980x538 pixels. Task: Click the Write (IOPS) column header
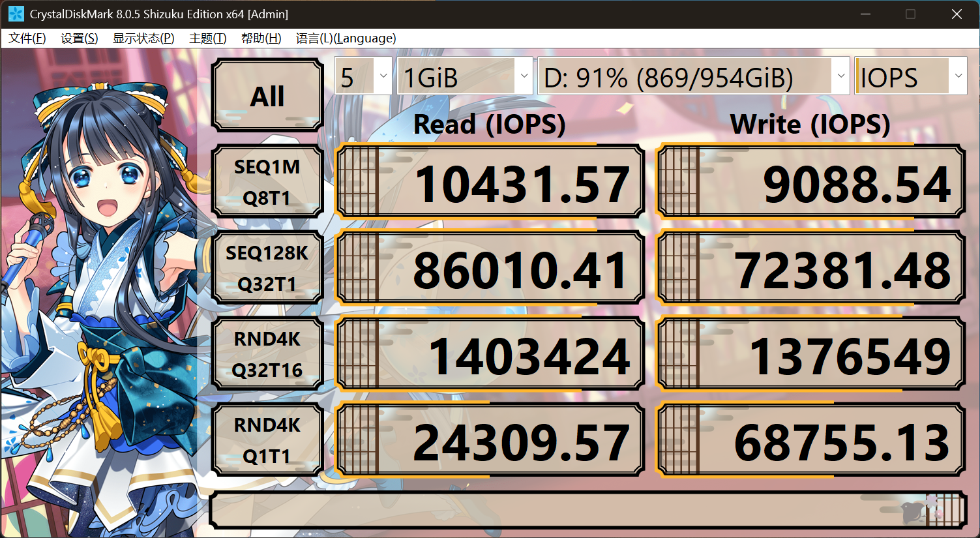[810, 124]
